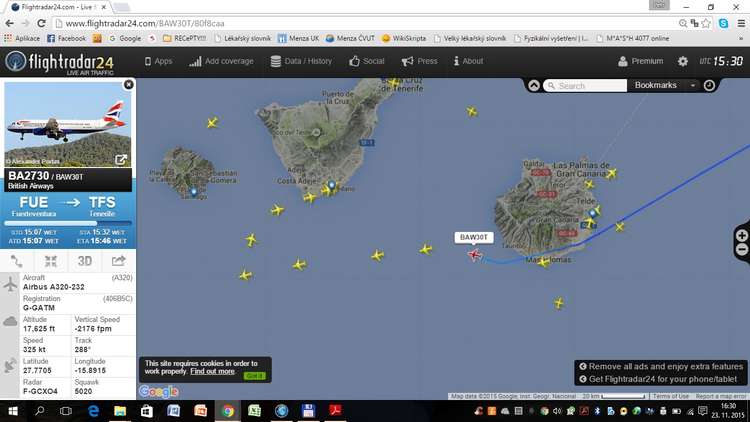Viewport: 750px width, 422px height.
Task: Select the Gran Canaria airport pin
Action: click(593, 212)
